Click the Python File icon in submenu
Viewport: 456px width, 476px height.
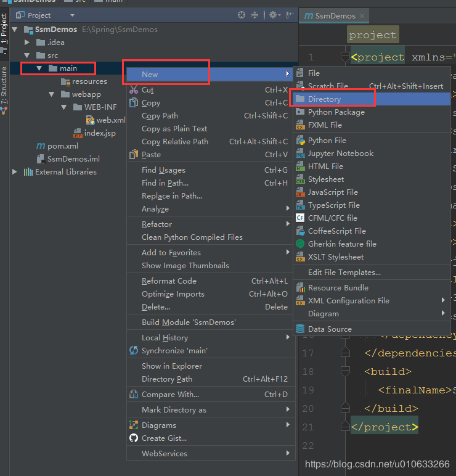[x=300, y=140]
